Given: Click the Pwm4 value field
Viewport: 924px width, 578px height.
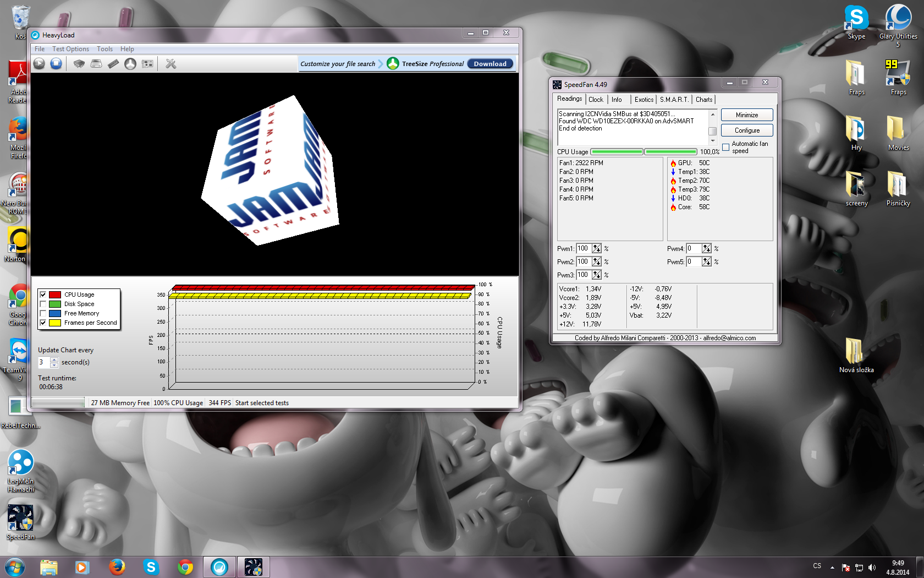Looking at the screenshot, I should [694, 248].
